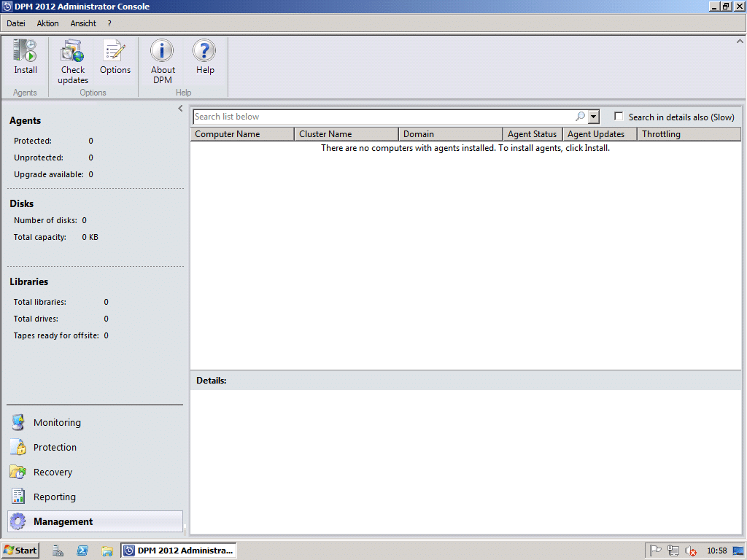Select the Management workspace
The image size is (747, 560).
(94, 521)
